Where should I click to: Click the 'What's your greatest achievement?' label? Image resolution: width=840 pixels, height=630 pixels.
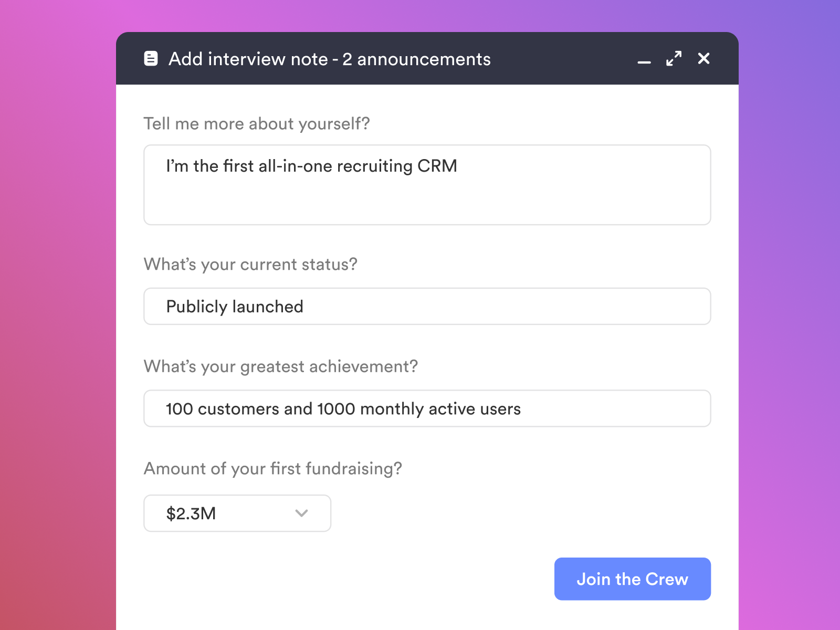[x=281, y=366]
